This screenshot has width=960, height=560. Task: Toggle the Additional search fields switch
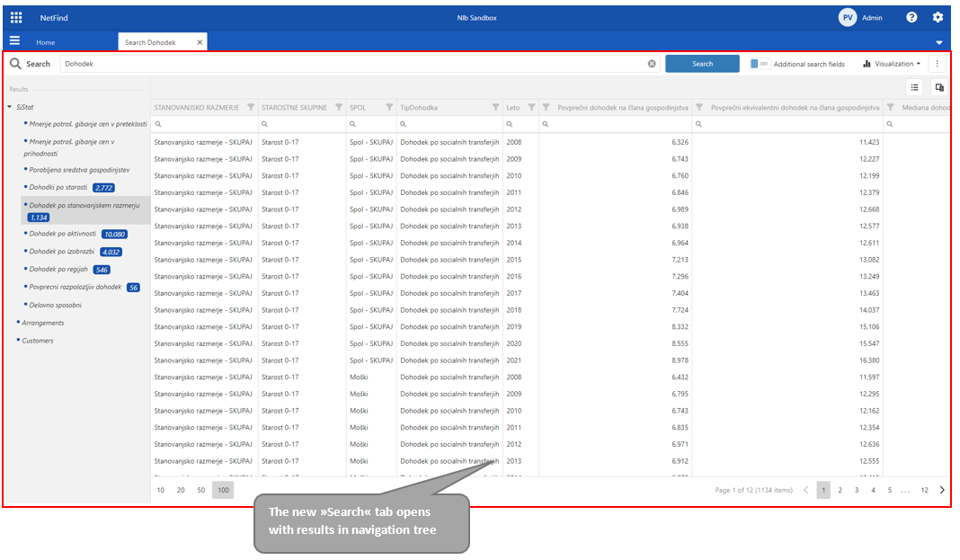pos(760,64)
